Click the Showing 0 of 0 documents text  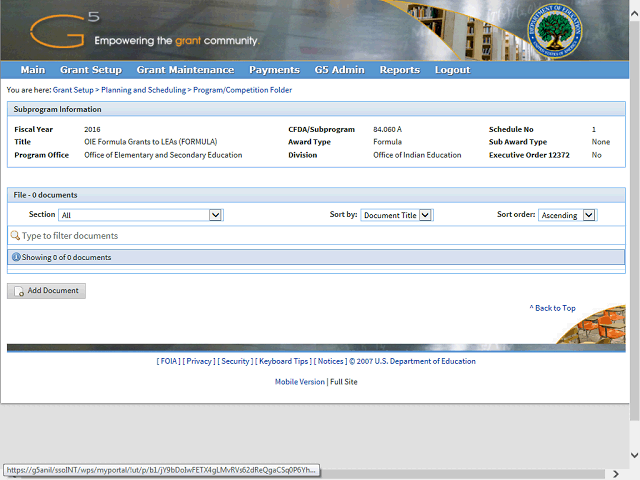pos(66,257)
